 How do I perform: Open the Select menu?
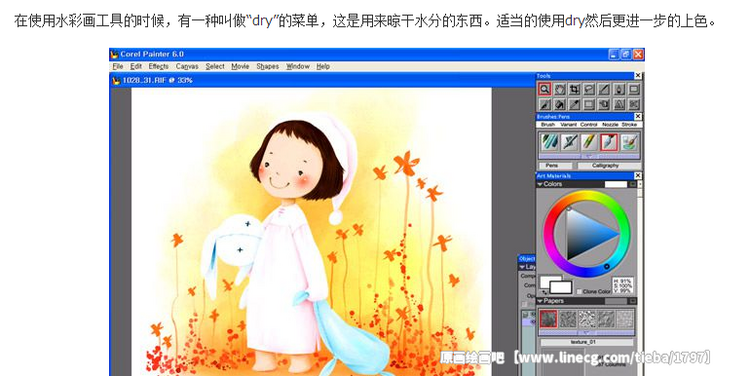[215, 66]
